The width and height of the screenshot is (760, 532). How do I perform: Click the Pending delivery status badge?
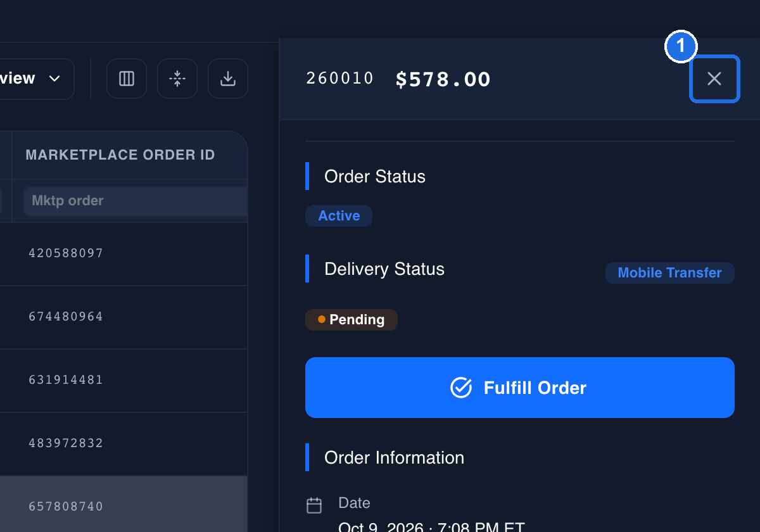(x=351, y=320)
